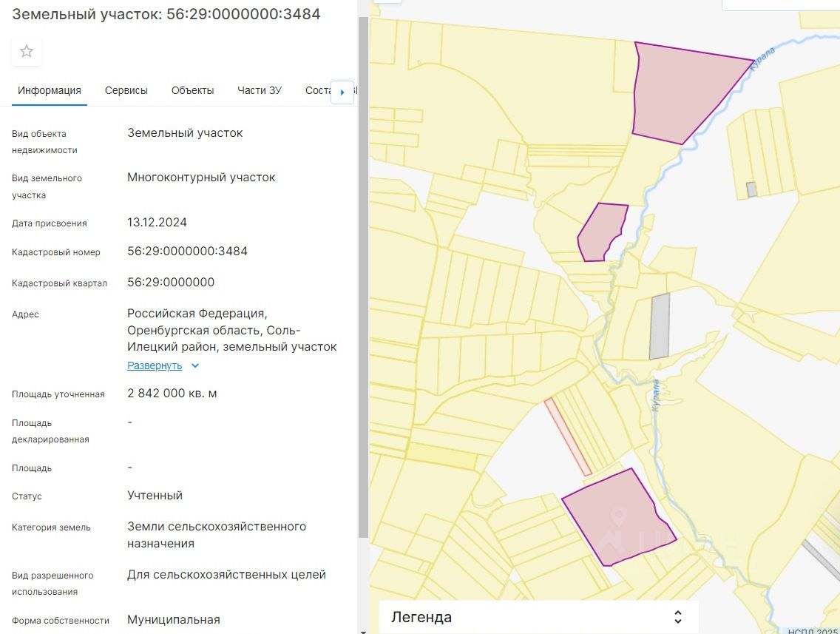Click the small gray parcel in the east
840x634 pixels.
751,189
